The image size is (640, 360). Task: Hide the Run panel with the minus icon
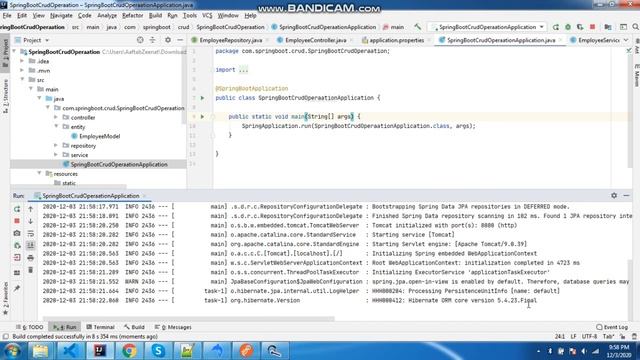click(627, 196)
